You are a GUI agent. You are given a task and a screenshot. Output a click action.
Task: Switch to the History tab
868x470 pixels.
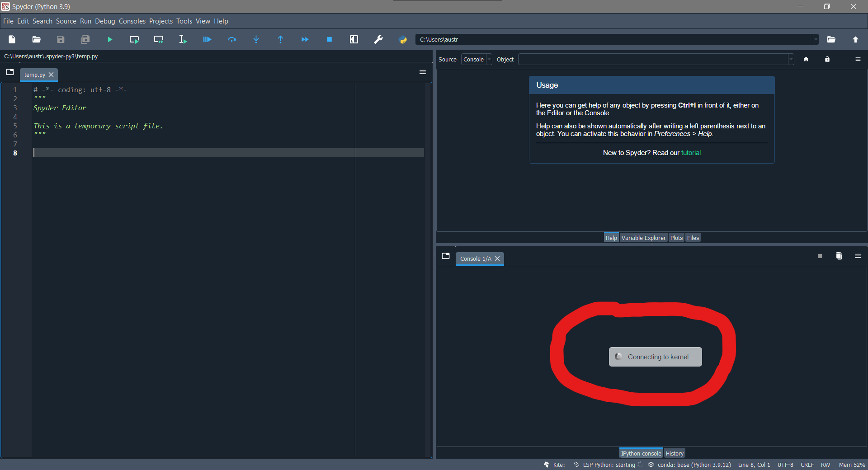[675, 454]
